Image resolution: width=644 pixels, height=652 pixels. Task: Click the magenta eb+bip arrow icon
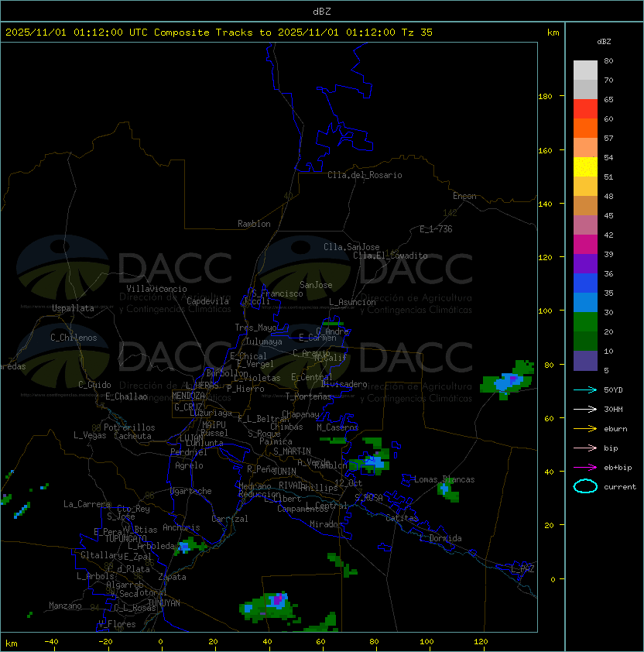(x=585, y=468)
